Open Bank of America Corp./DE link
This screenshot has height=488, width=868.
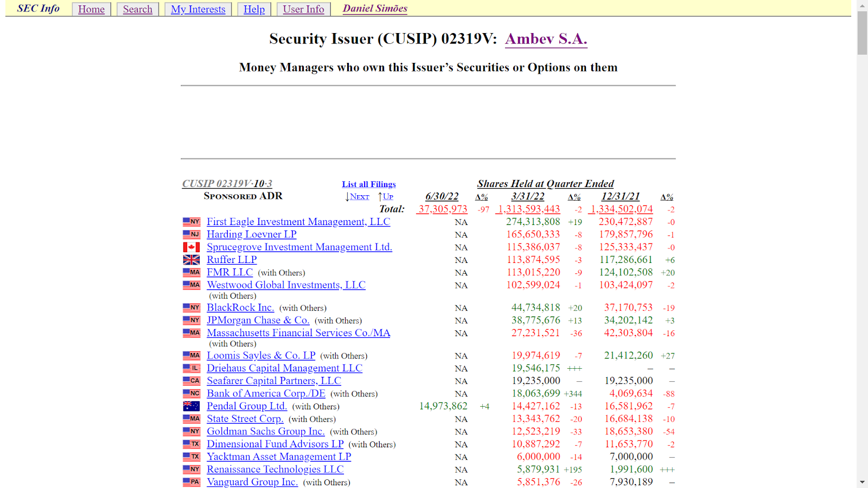click(x=266, y=394)
